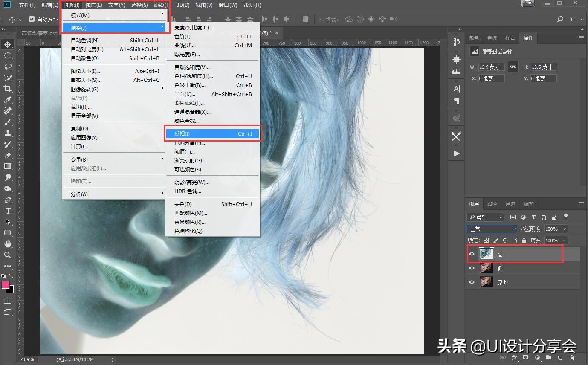
Task: Switch to the 通道 panel tab
Action: coord(510,204)
